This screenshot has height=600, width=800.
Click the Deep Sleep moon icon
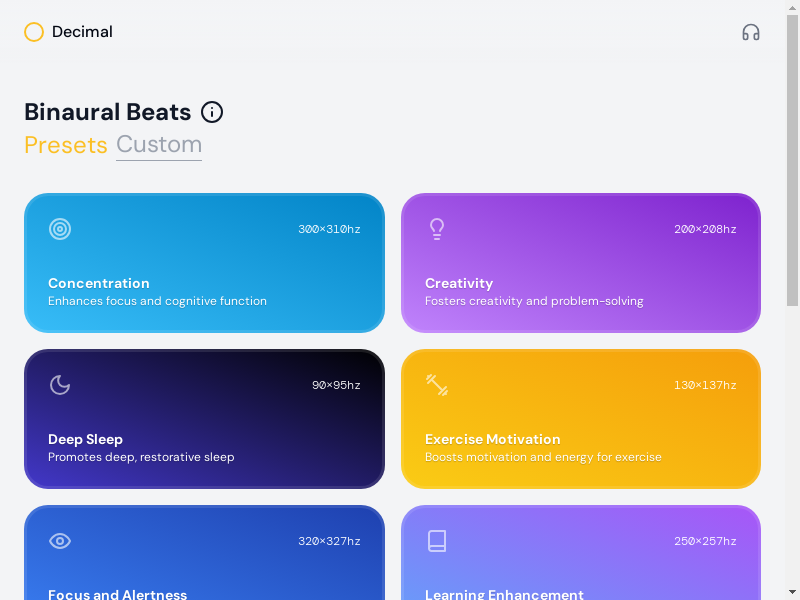click(60, 385)
